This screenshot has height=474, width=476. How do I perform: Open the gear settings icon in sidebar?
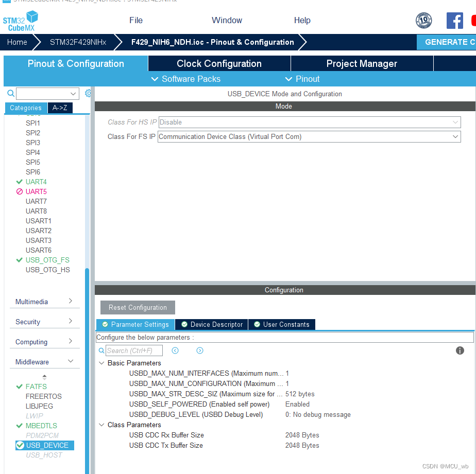88,93
